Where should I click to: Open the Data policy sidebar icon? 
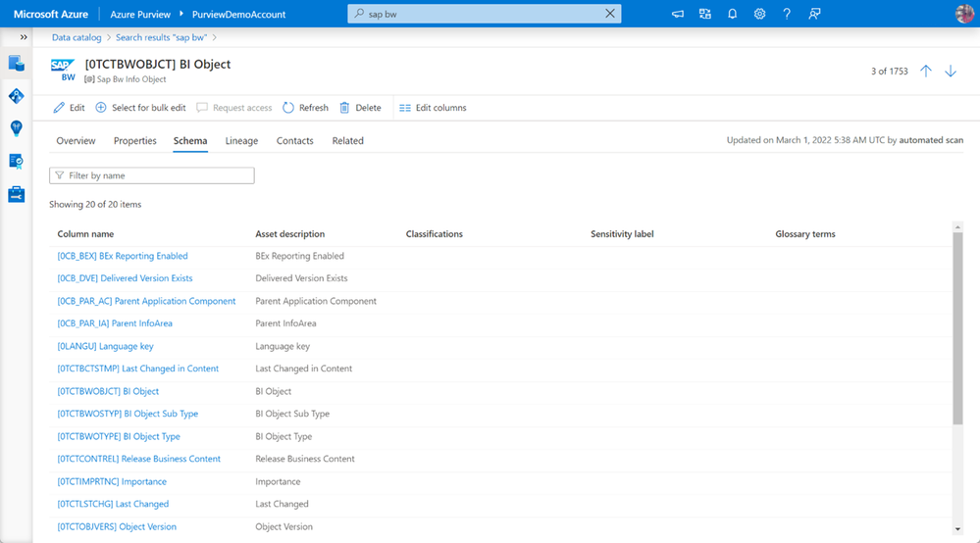pyautogui.click(x=17, y=161)
